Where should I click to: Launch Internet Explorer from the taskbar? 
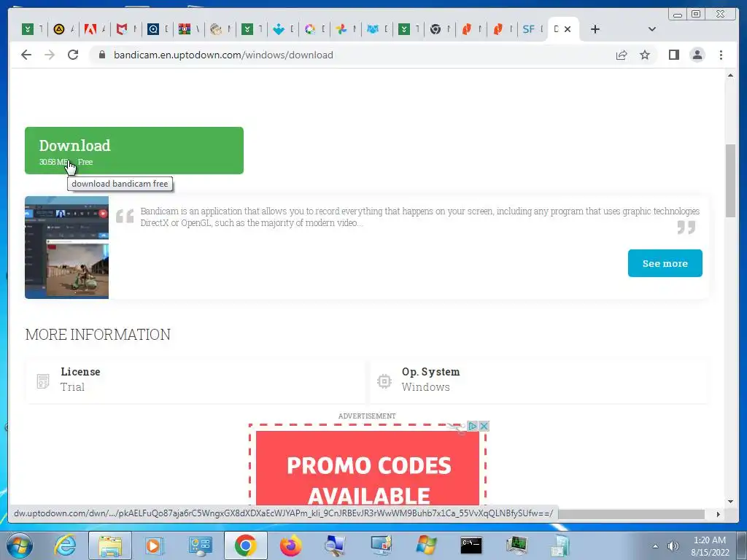coord(65,545)
